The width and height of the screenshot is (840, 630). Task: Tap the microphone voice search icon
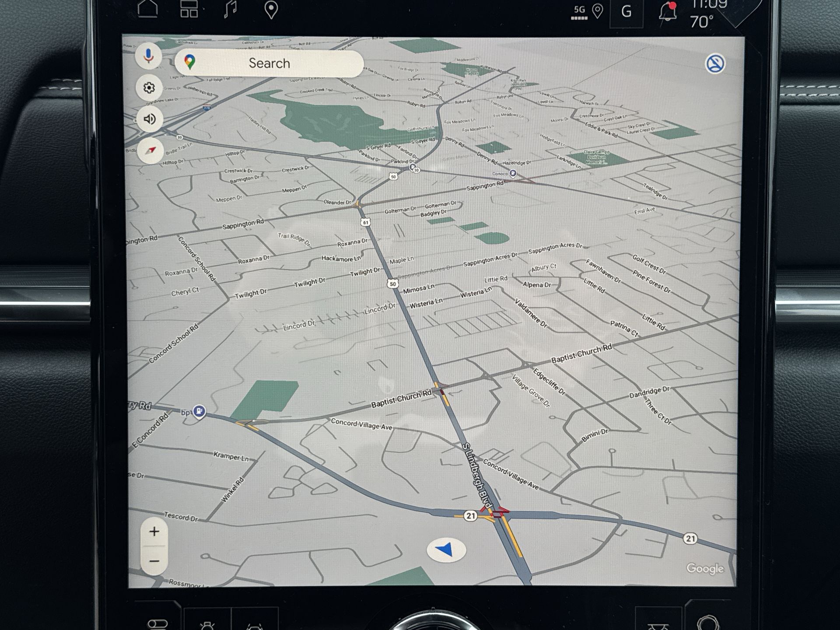click(x=149, y=56)
